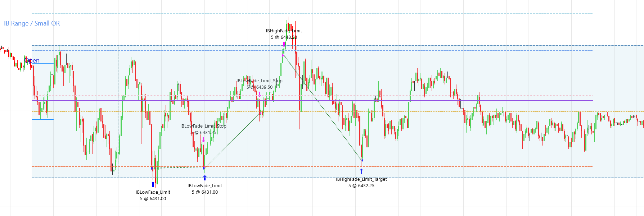Select the second IBLowFade_Limit blue entry arrow
This screenshot has height=216, width=644.
coord(205,178)
